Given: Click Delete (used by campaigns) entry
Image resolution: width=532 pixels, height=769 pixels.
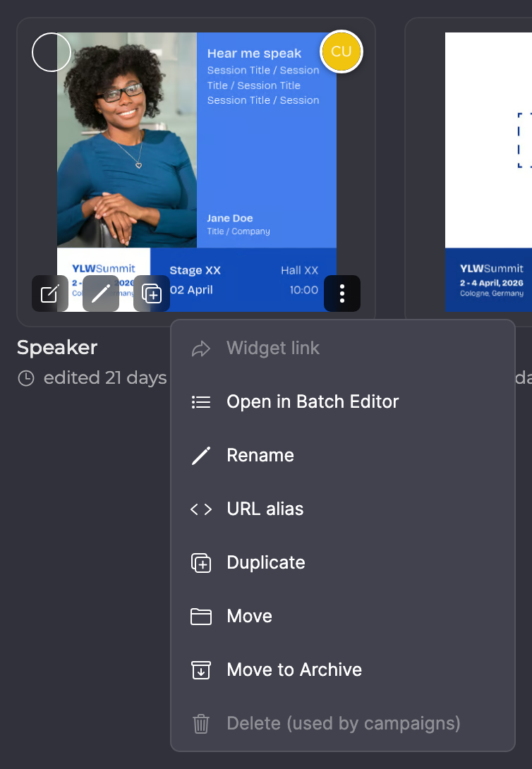Looking at the screenshot, I should pyautogui.click(x=343, y=723).
